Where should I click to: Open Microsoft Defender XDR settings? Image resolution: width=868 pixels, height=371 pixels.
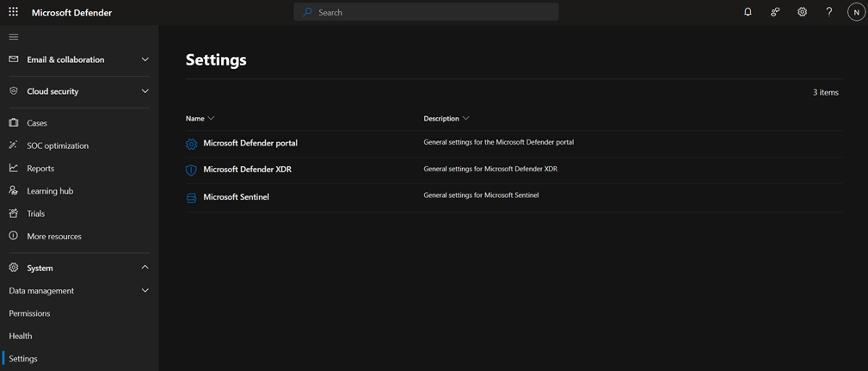248,170
